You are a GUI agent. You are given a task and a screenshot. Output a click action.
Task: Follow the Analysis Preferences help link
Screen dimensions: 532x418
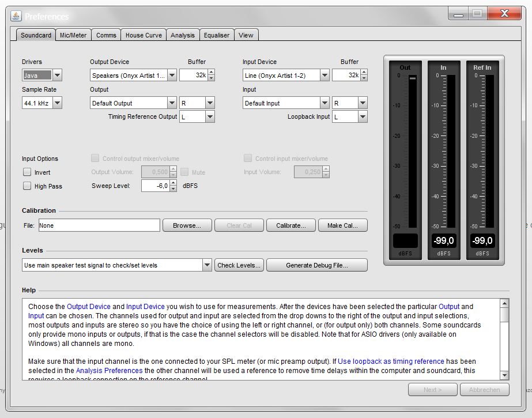tap(109, 371)
